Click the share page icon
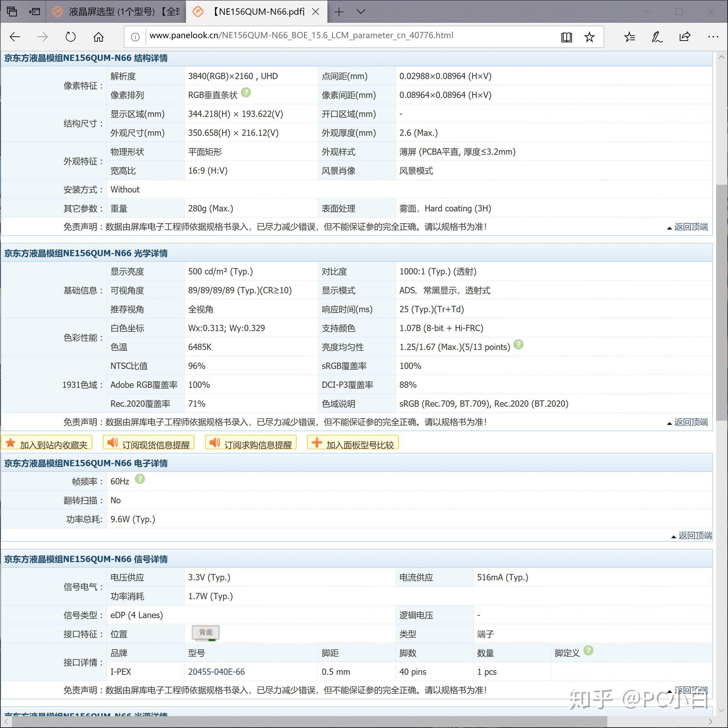The image size is (728, 728). click(685, 37)
